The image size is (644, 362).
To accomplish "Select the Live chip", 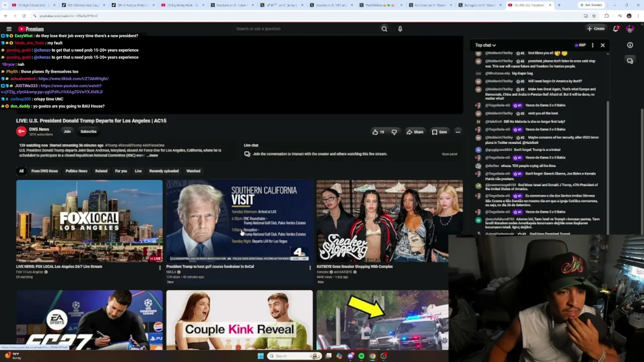I will tap(138, 171).
